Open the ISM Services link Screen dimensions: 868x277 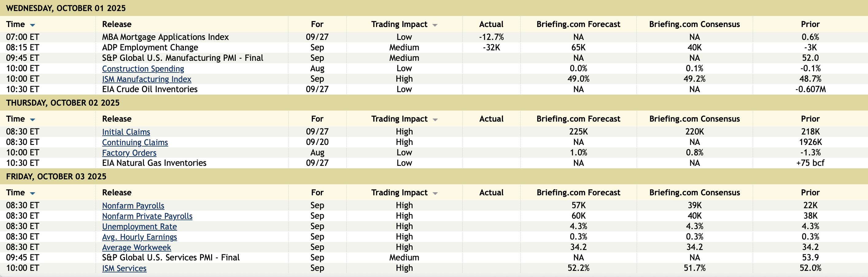[x=124, y=268]
